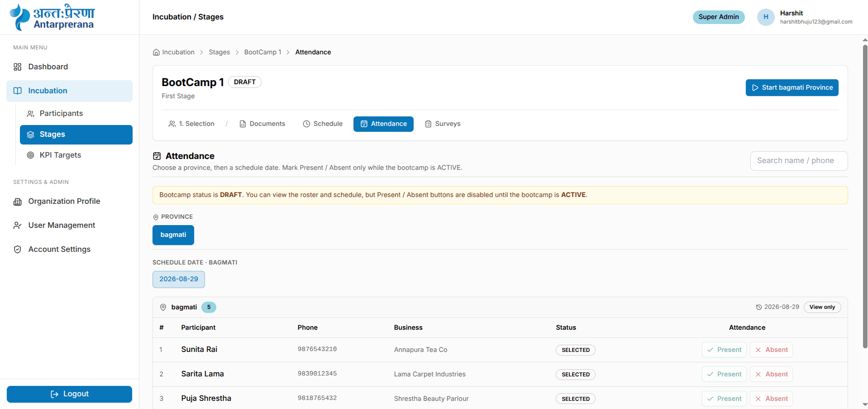Log out of the account

(69, 394)
